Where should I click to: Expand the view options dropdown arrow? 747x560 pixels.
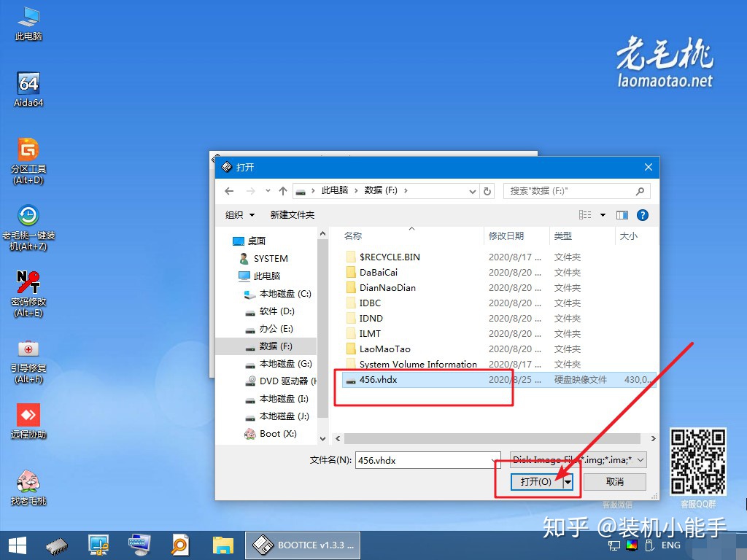[x=603, y=215]
